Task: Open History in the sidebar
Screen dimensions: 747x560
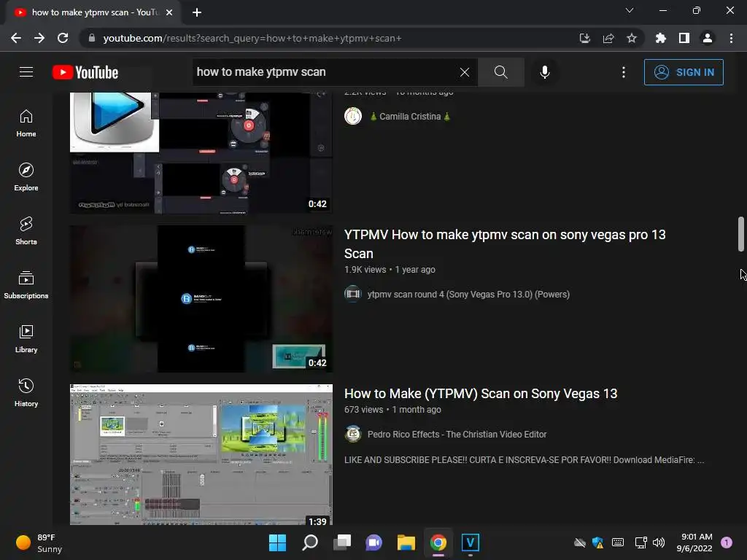Action: tap(26, 393)
